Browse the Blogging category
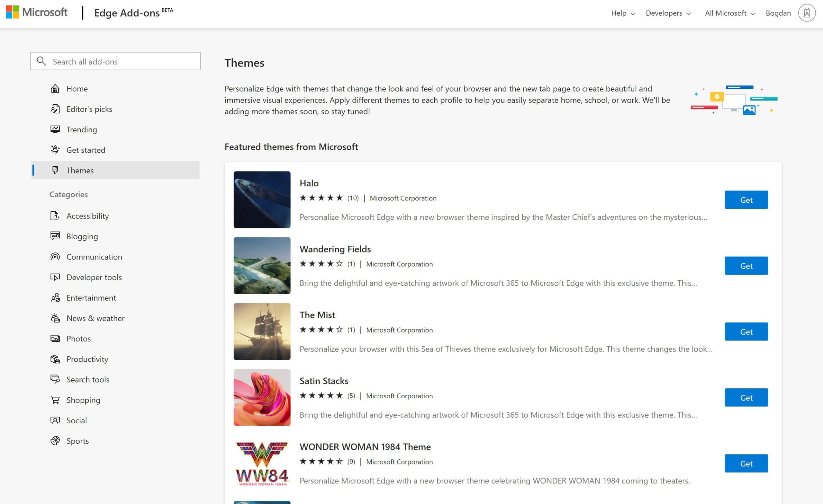Screen dimensions: 823x504 115,236
